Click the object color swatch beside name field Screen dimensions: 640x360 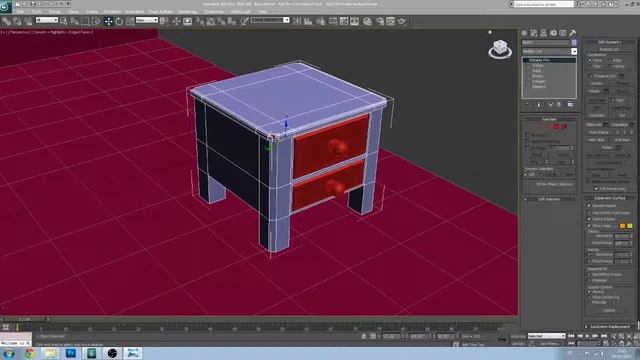574,42
